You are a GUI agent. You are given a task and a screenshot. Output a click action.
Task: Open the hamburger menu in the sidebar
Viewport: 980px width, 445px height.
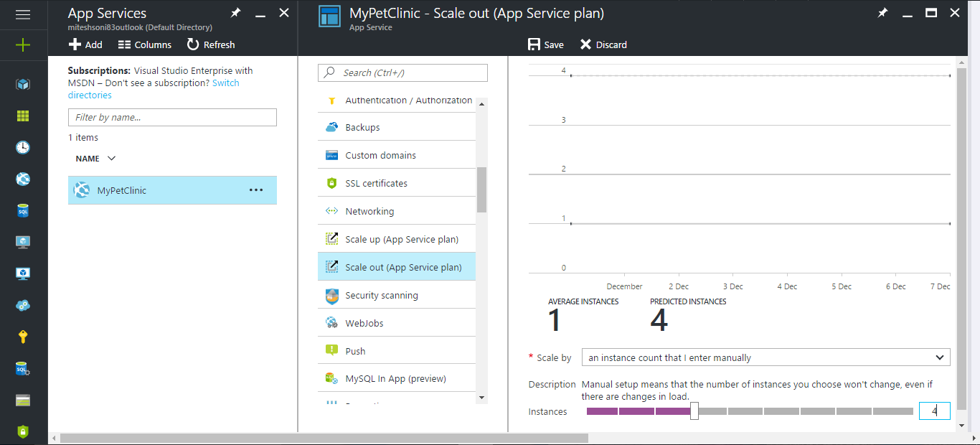point(23,14)
